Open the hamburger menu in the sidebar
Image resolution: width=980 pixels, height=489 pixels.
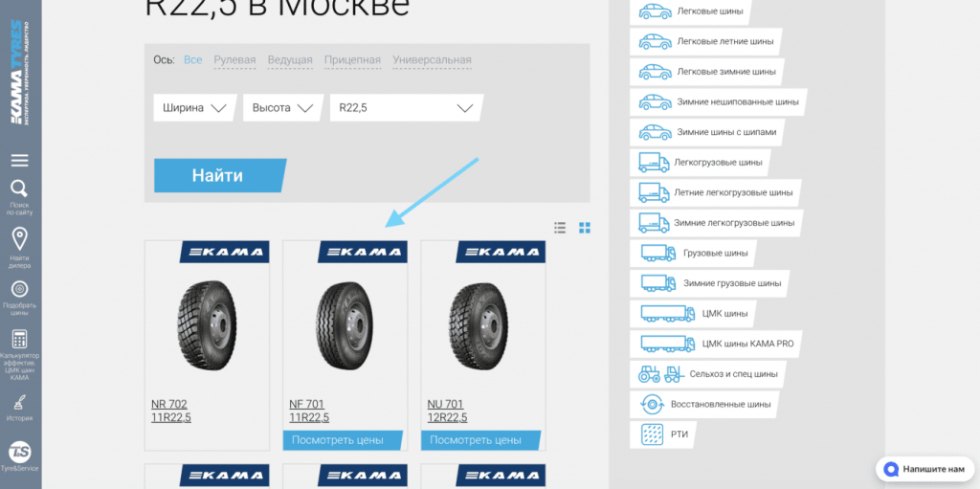pos(20,161)
